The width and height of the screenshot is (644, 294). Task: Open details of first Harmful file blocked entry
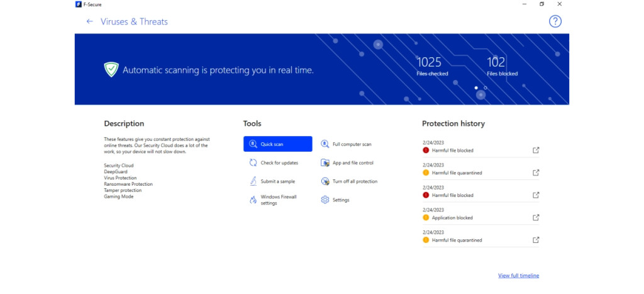click(x=536, y=150)
